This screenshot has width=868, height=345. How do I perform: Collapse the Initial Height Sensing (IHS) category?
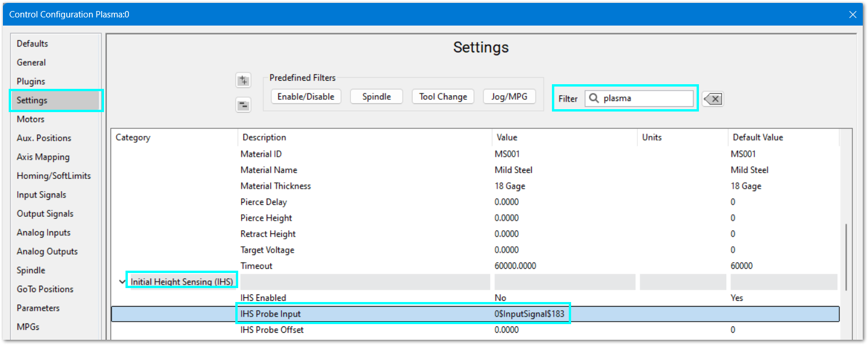pos(121,282)
